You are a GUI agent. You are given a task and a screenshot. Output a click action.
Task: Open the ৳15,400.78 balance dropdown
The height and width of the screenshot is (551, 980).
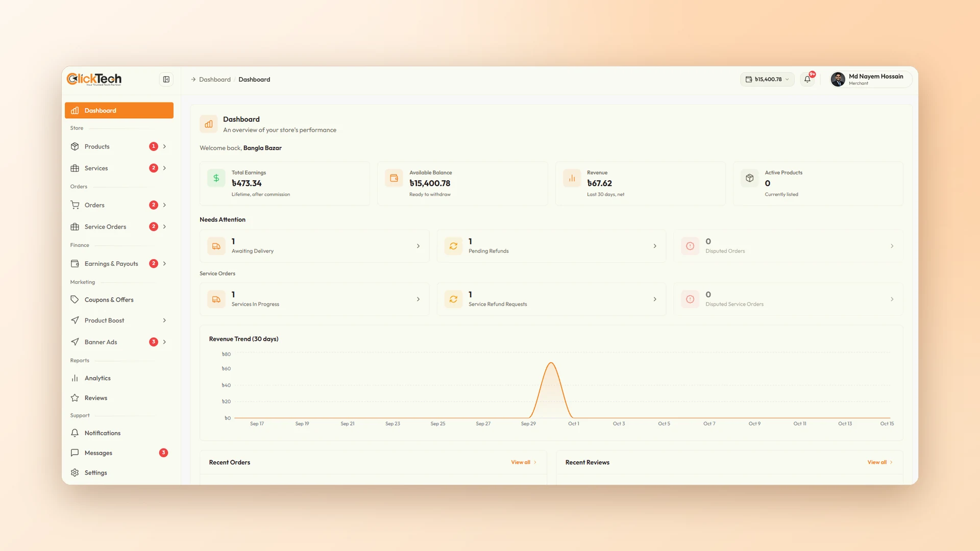pyautogui.click(x=767, y=79)
